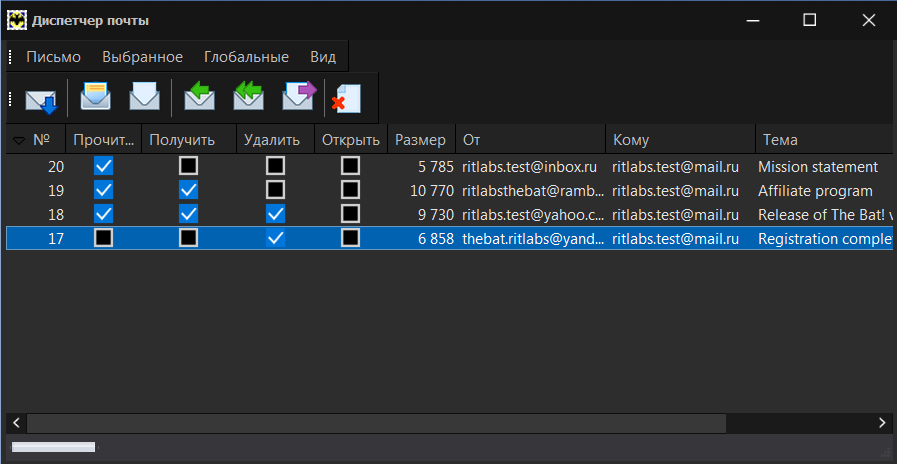Check Получить checkbox for message 17
897x464 pixels.
pos(188,238)
